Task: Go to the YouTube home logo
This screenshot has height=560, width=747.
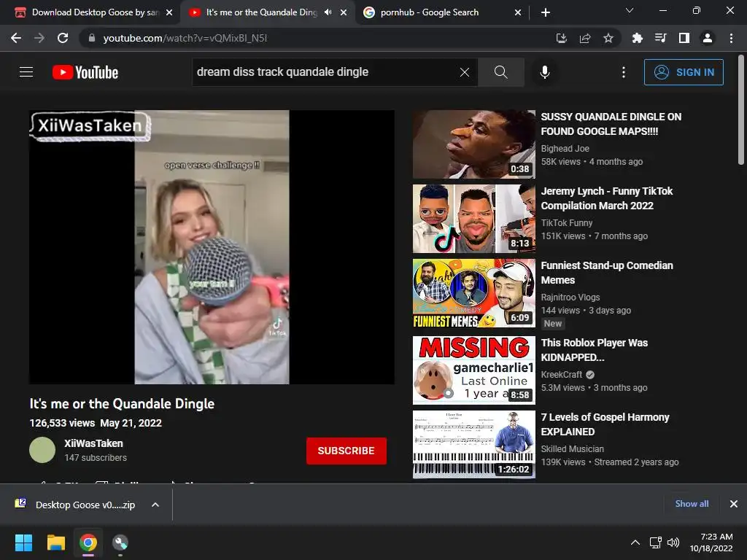Action: [85, 72]
